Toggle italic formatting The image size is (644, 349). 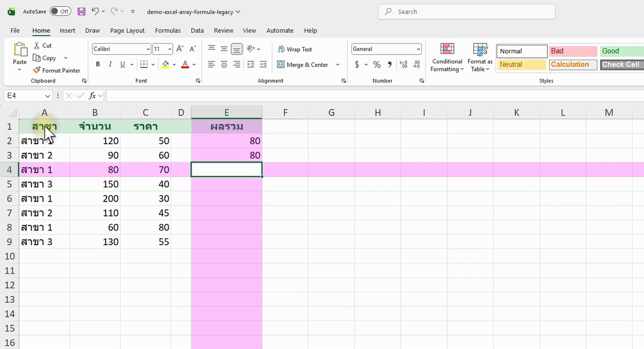110,64
